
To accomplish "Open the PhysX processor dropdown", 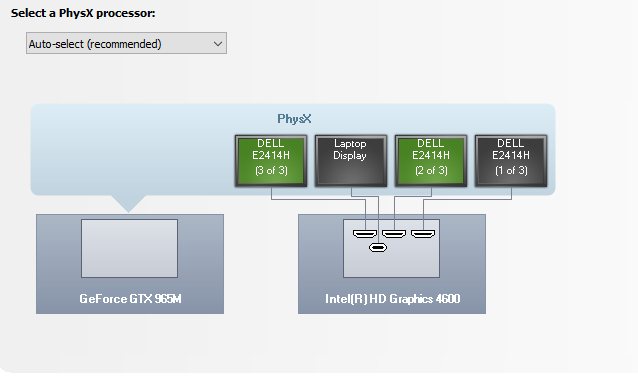I will [126, 43].
